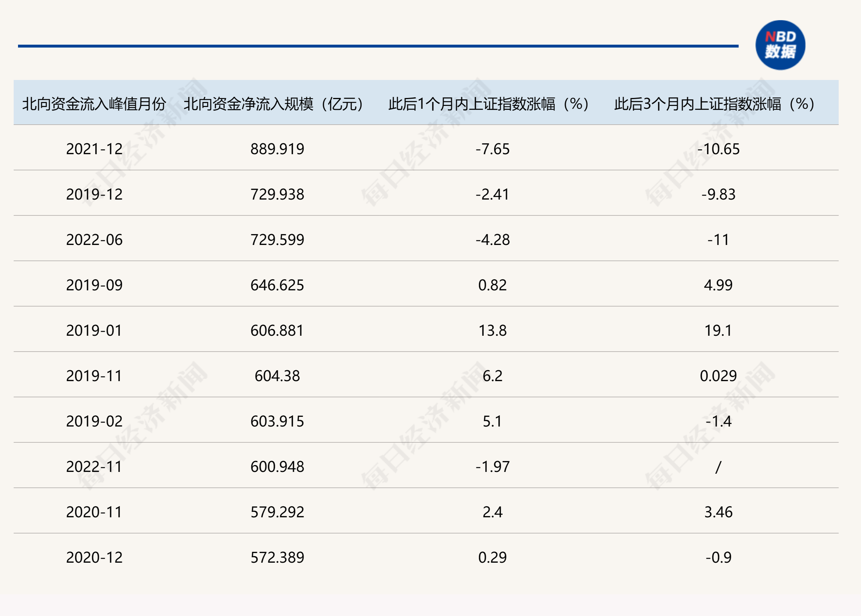
Task: Select the 604.38 net inflow value
Action: 277,376
